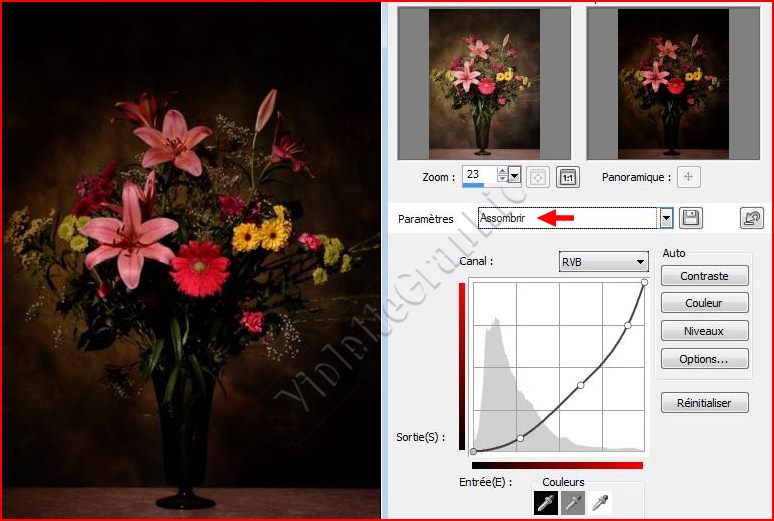
Task: Click the left before-preview thumbnail
Action: point(484,83)
